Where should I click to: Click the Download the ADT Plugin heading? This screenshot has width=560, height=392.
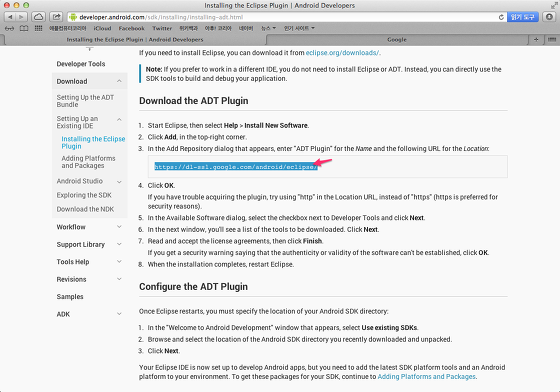tap(194, 101)
